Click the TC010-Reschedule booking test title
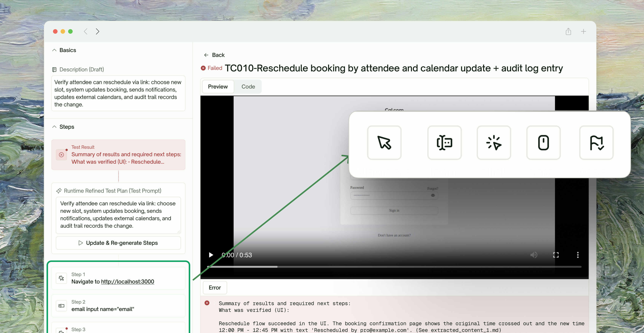The image size is (644, 333). 394,68
